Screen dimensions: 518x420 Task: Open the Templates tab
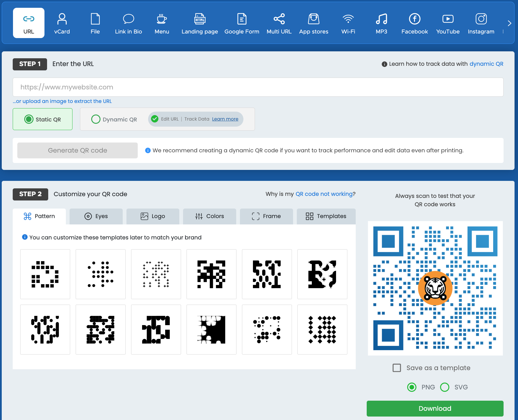[326, 216]
